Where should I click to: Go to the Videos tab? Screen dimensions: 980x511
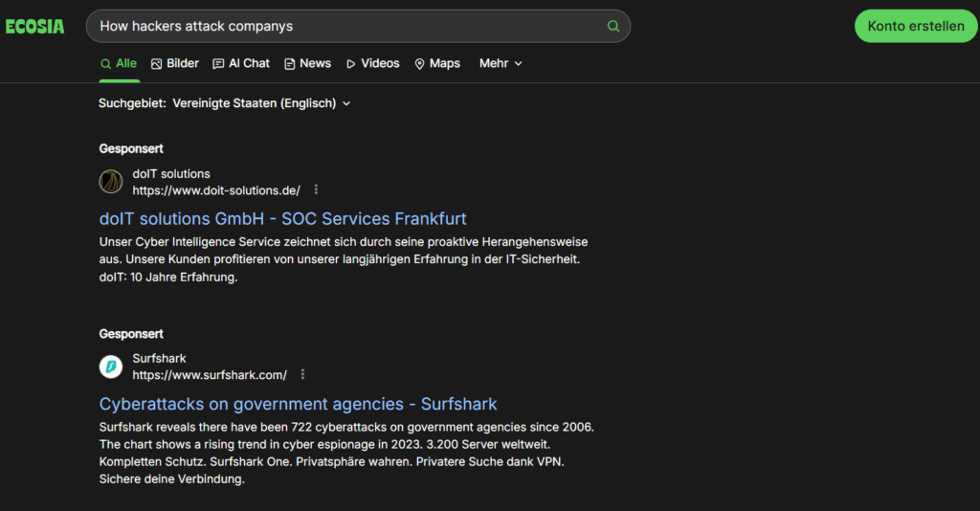(x=372, y=63)
